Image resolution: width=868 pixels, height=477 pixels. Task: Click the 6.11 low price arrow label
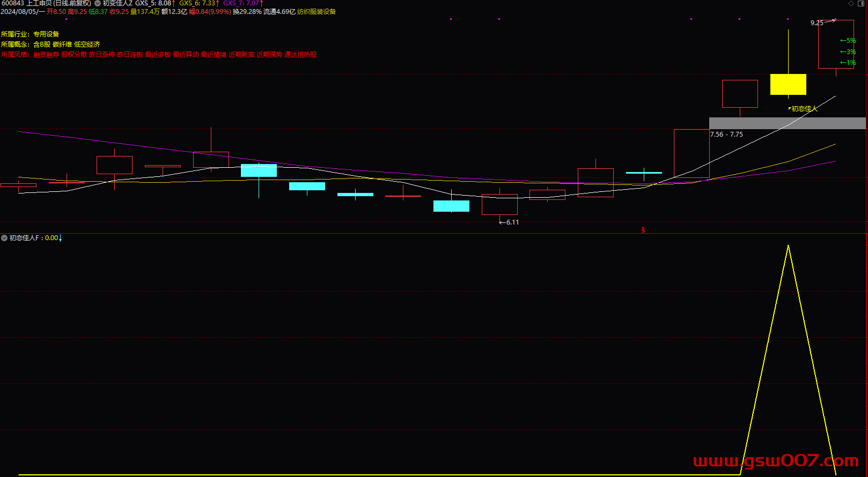pos(509,222)
